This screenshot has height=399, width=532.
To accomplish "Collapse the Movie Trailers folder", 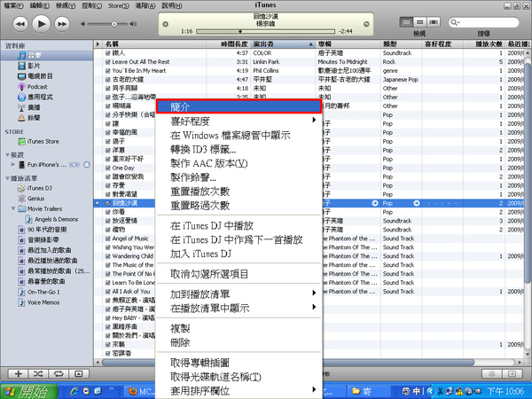I will pyautogui.click(x=13, y=208).
